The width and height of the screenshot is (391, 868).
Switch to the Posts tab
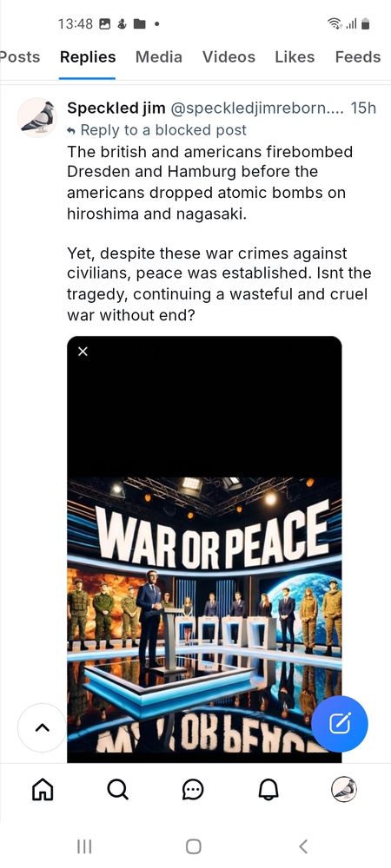(x=18, y=57)
